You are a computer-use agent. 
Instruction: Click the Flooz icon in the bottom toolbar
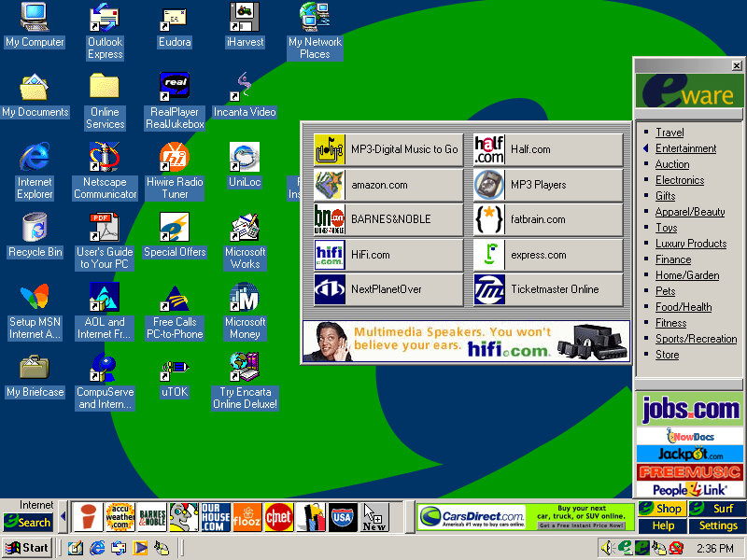pos(247,517)
